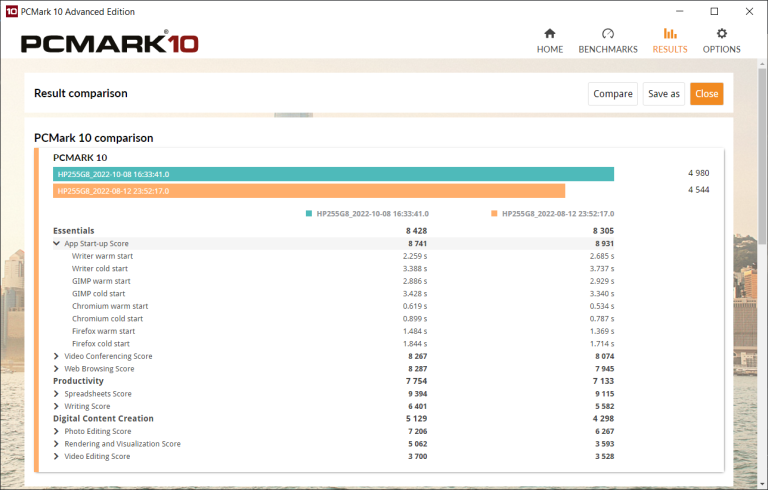Expand the Photo Editing Score row

[x=57, y=431]
